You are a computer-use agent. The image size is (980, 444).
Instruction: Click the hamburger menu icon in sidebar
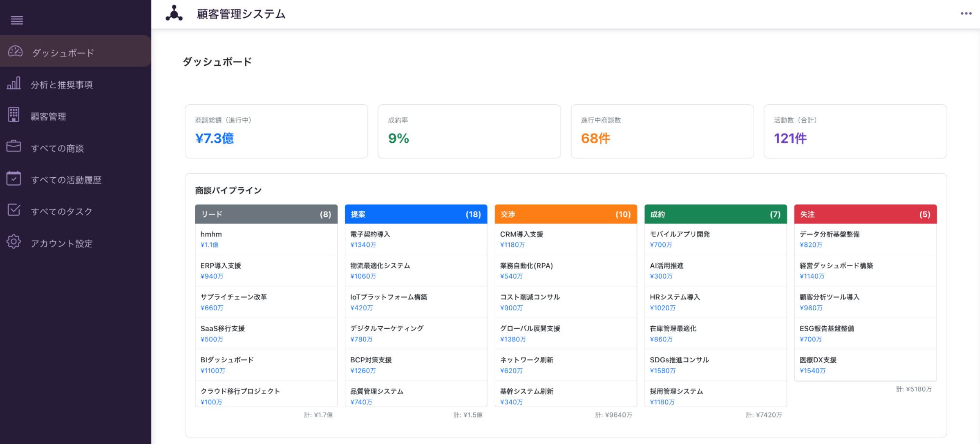(x=17, y=20)
